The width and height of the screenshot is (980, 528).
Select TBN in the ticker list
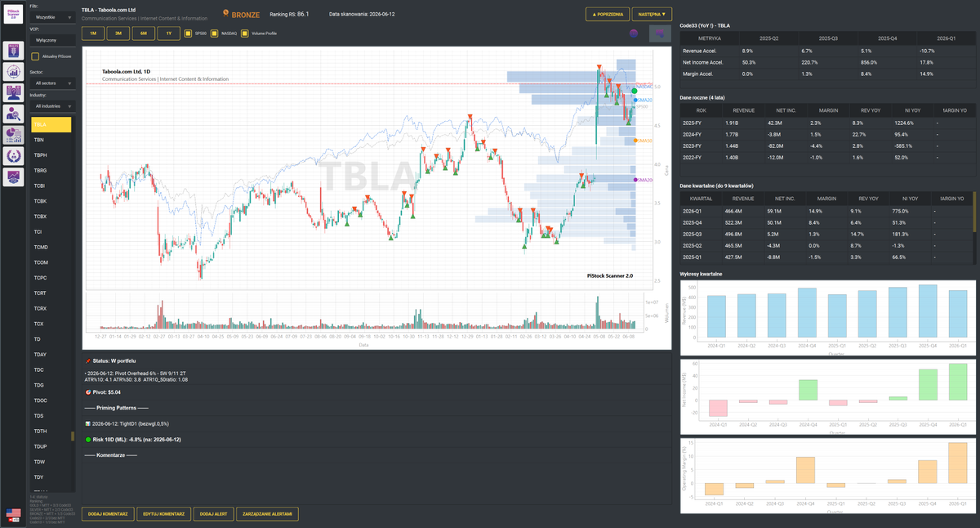[x=51, y=140]
